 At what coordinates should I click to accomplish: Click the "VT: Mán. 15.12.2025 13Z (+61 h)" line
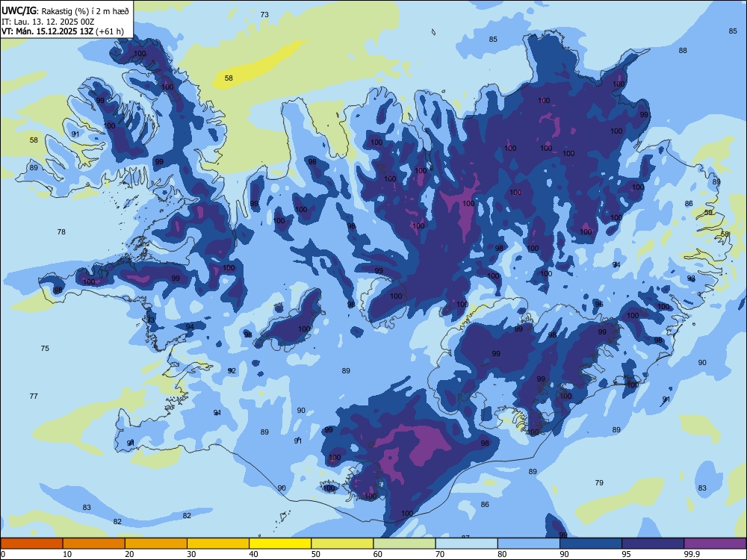click(x=63, y=31)
